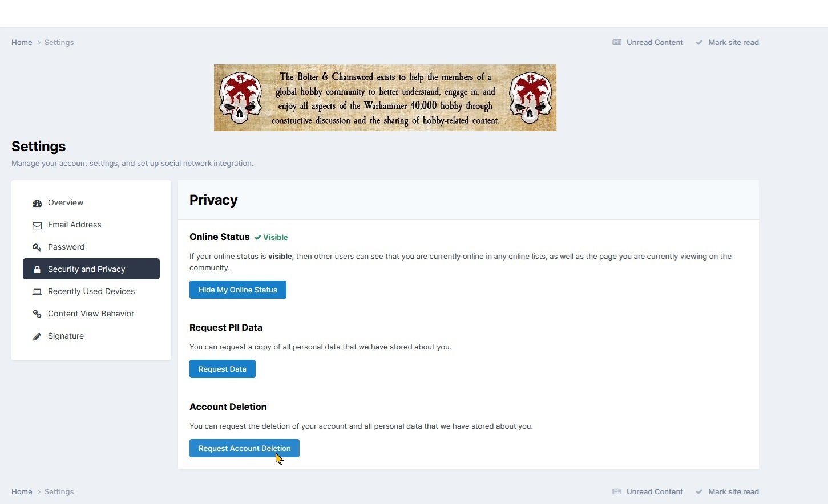
Task: Click the Recently Used Devices laptop icon
Action: pyautogui.click(x=37, y=292)
